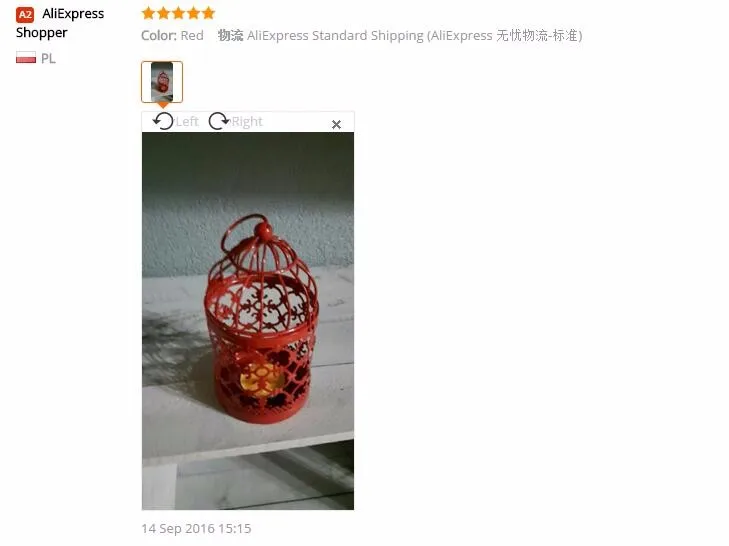This screenshot has height=546, width=729.
Task: Click the A2 buyer level badge
Action: coord(25,14)
